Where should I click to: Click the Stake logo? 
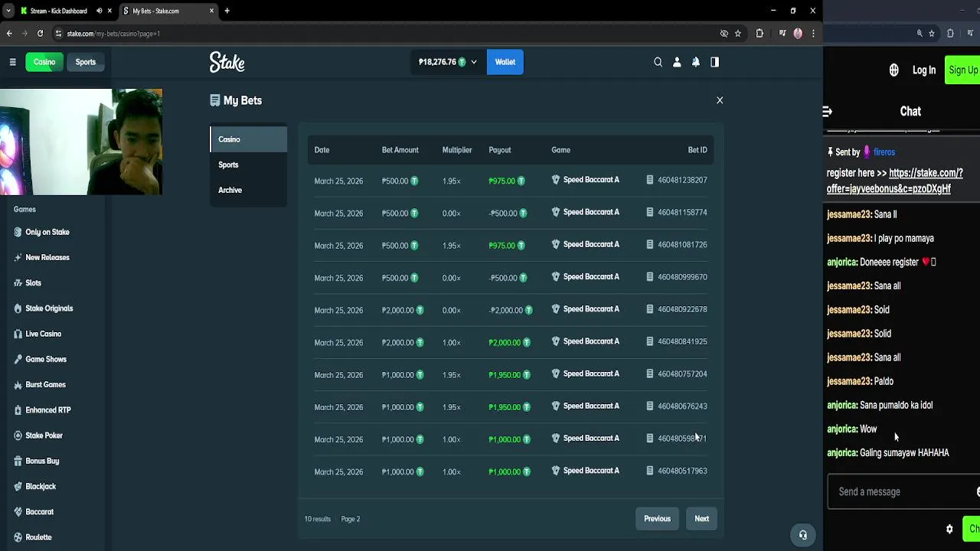tap(227, 62)
